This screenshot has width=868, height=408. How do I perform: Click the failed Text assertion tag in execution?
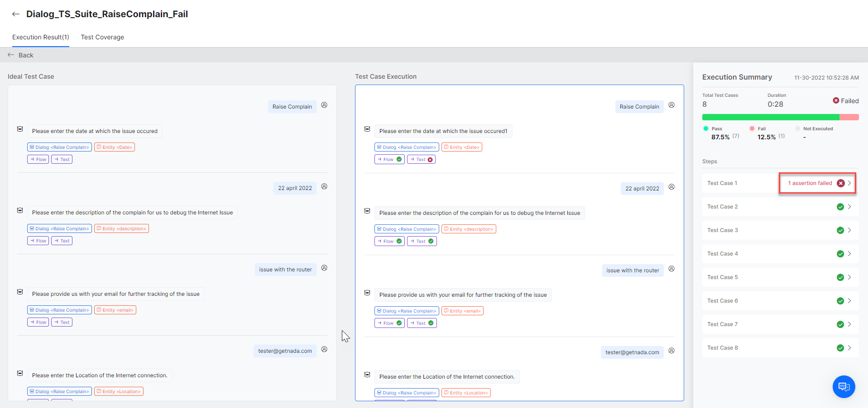coord(421,159)
